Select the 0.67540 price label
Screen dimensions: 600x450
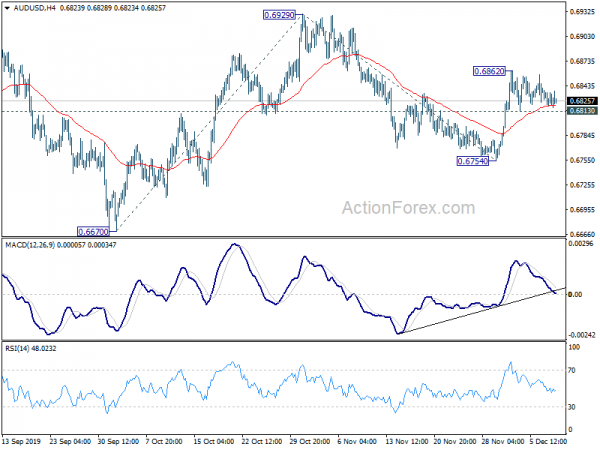tap(473, 161)
